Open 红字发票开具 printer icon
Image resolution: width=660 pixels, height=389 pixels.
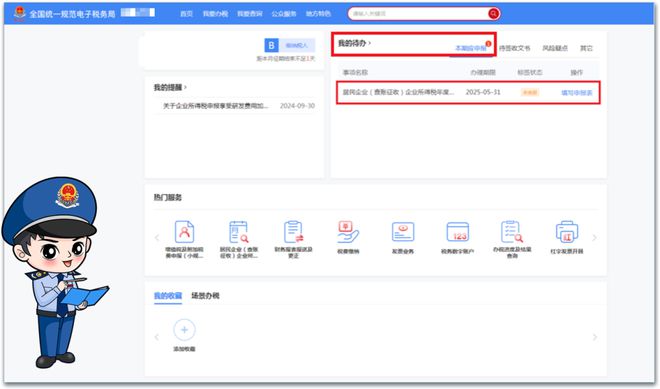click(x=567, y=232)
